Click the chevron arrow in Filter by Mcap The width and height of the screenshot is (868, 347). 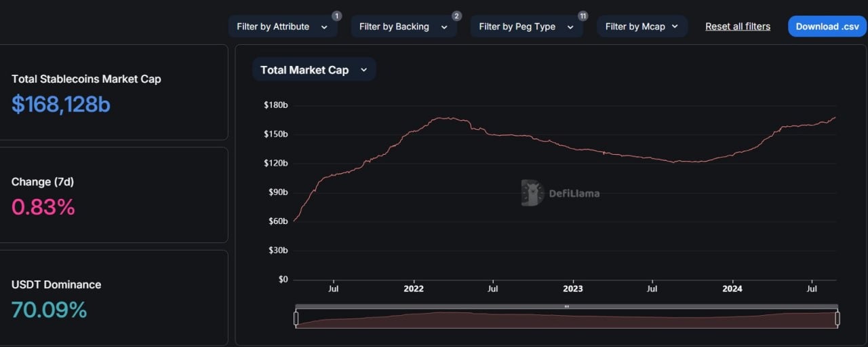[x=675, y=27]
